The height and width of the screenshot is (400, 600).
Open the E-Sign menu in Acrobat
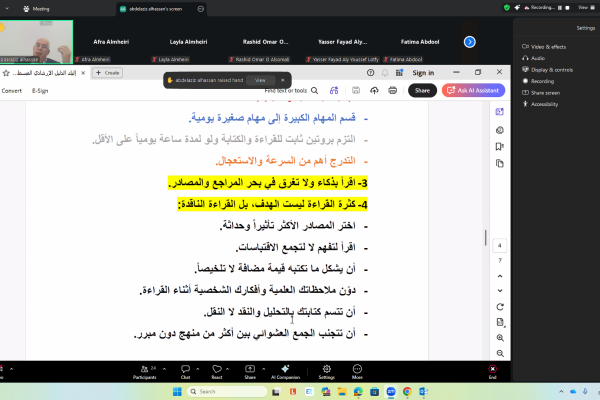point(40,91)
